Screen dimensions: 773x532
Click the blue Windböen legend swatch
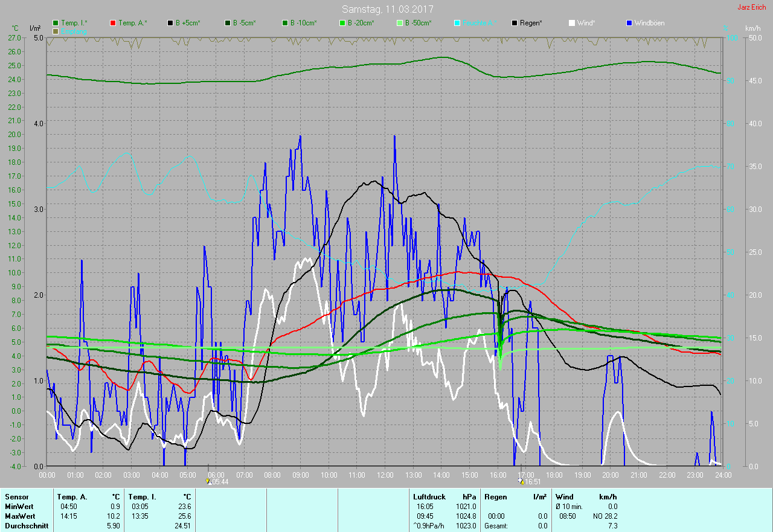[629, 23]
